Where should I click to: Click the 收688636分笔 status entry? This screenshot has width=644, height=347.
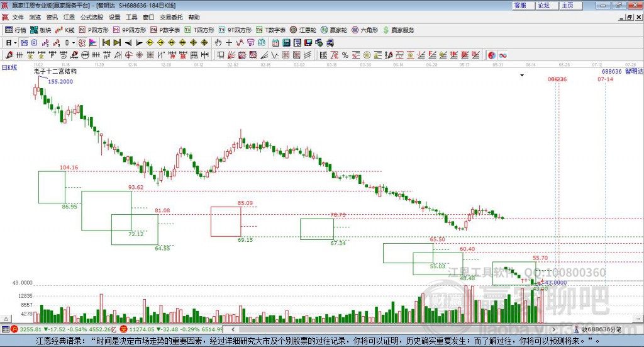[597, 329]
